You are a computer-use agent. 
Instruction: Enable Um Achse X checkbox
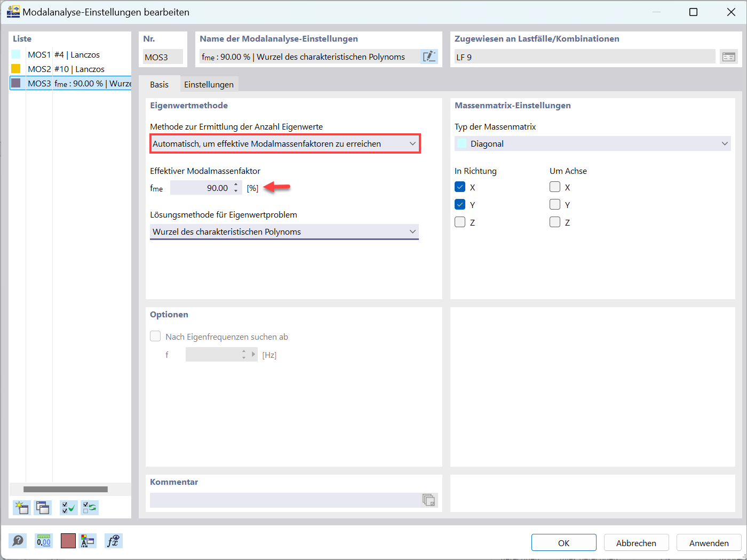pos(555,187)
